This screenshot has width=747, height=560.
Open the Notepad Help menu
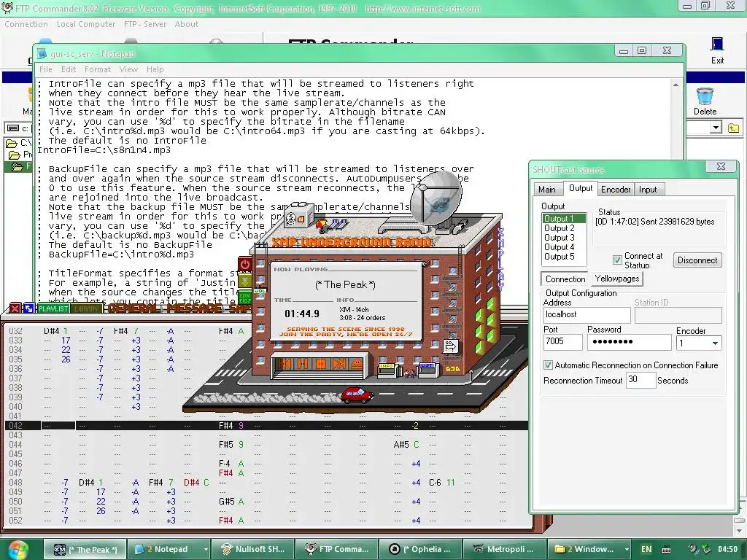click(155, 69)
